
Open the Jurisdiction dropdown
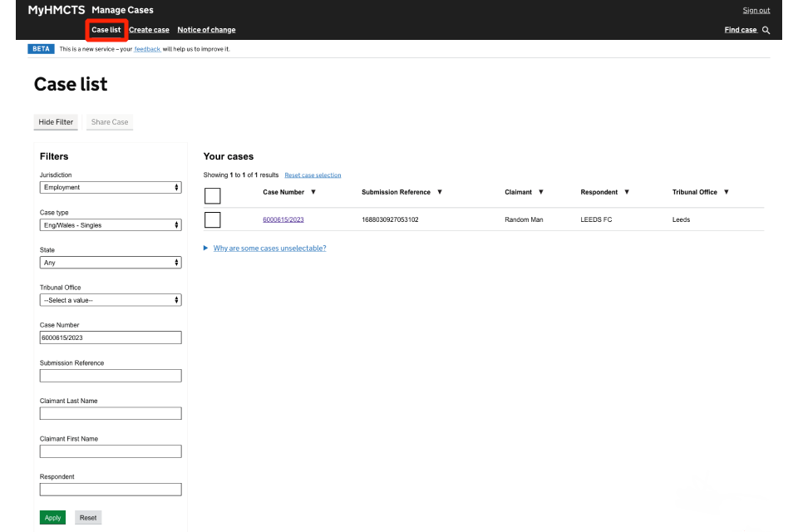tap(111, 187)
